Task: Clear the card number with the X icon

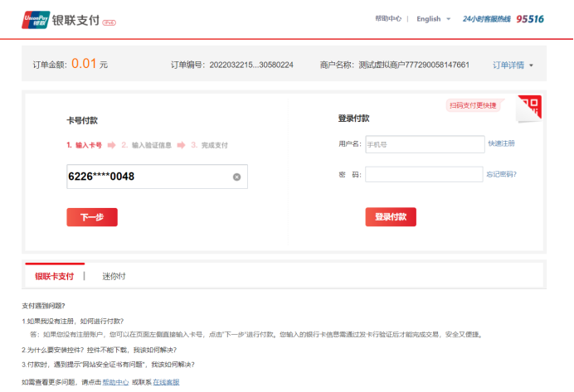Action: coord(236,177)
